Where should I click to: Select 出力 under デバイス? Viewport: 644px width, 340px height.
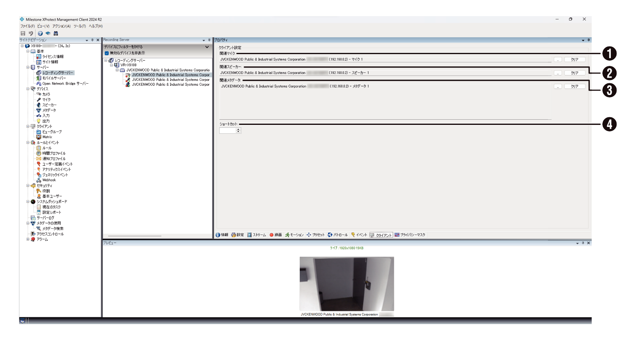pyautogui.click(x=46, y=121)
